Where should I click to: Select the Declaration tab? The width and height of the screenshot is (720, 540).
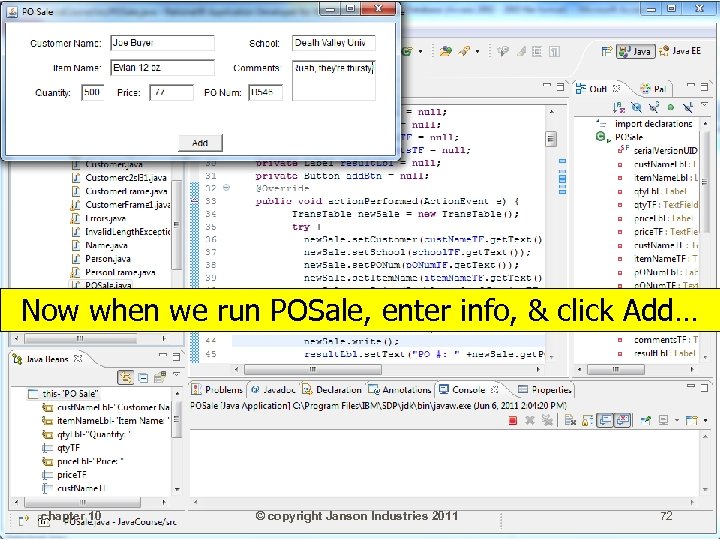[332, 389]
